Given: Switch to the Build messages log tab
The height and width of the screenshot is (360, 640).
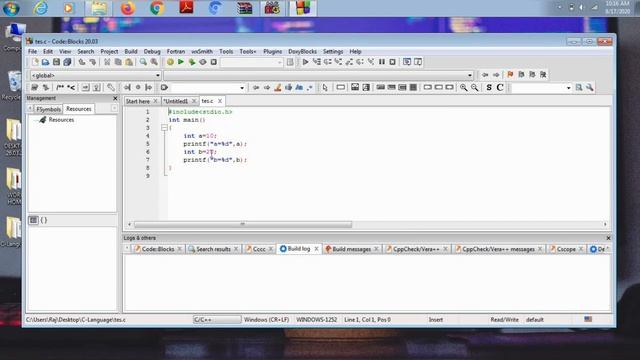Looking at the screenshot, I should 351,249.
